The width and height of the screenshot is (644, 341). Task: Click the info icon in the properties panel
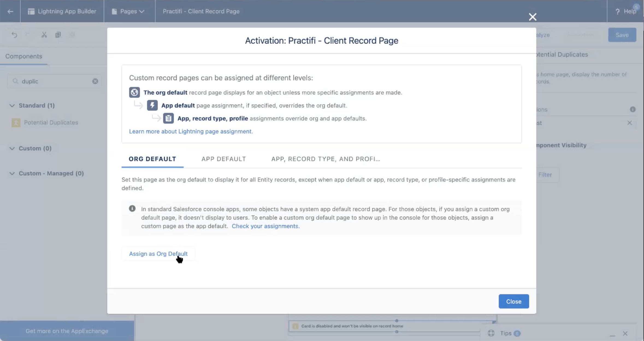coord(633,109)
